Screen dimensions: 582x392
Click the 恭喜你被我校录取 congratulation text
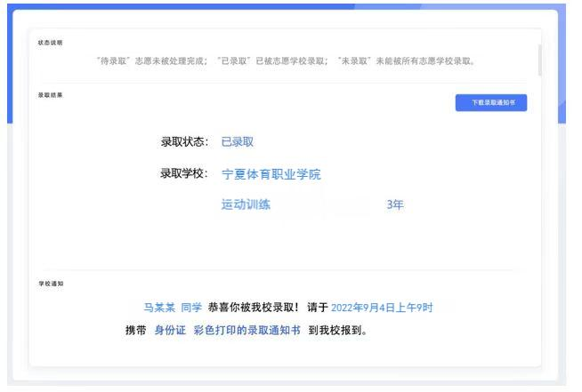pyautogui.click(x=254, y=308)
